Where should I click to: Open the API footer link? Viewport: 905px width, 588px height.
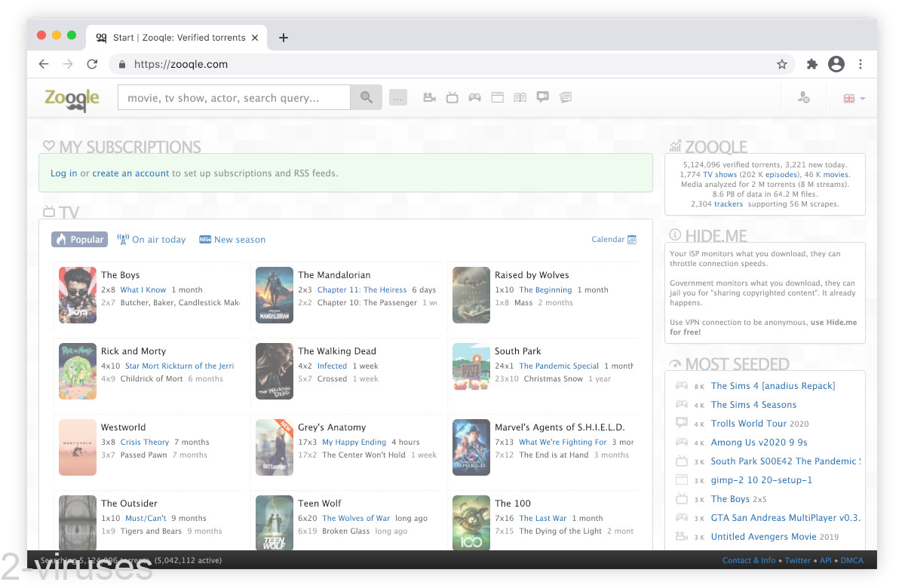pos(826,560)
